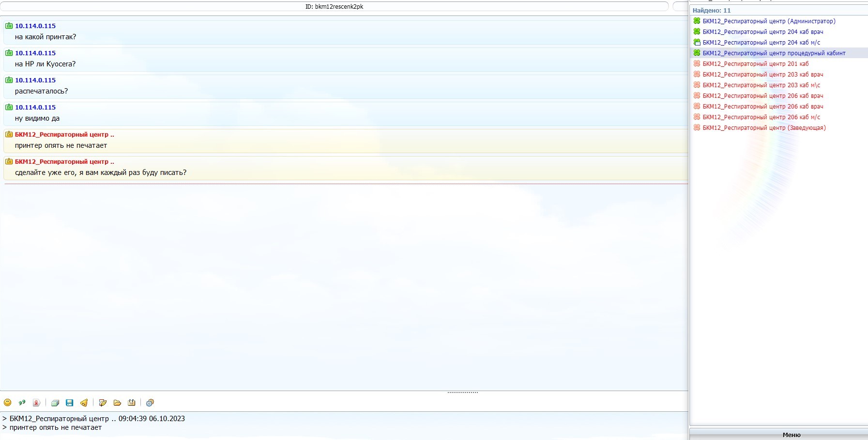Click the green quotation marks icon
This screenshot has height=440, width=868.
point(22,403)
